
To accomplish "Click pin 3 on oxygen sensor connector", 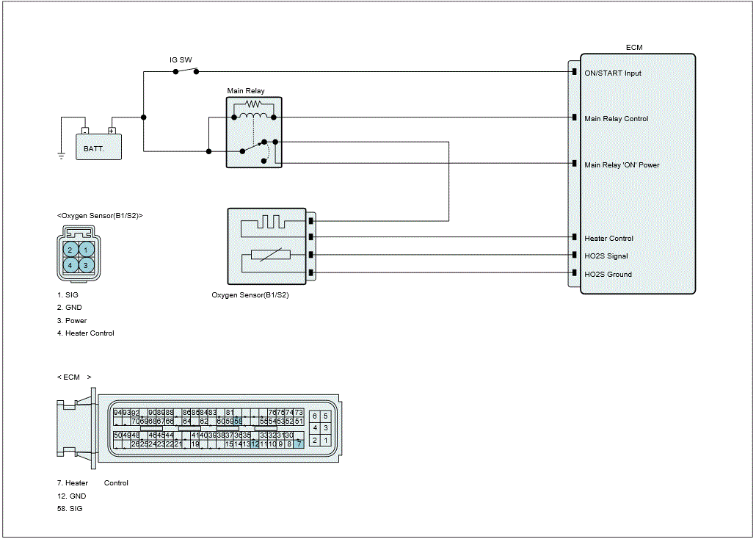I will (x=86, y=265).
